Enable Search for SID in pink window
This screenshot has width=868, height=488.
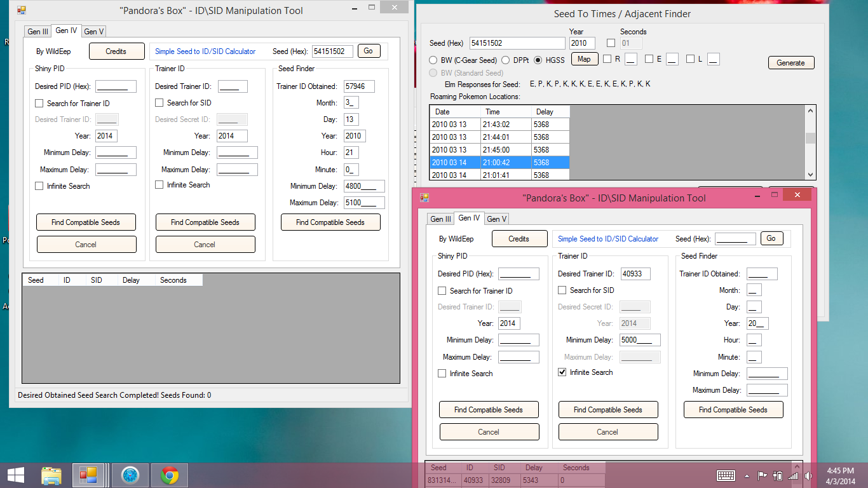[562, 290]
